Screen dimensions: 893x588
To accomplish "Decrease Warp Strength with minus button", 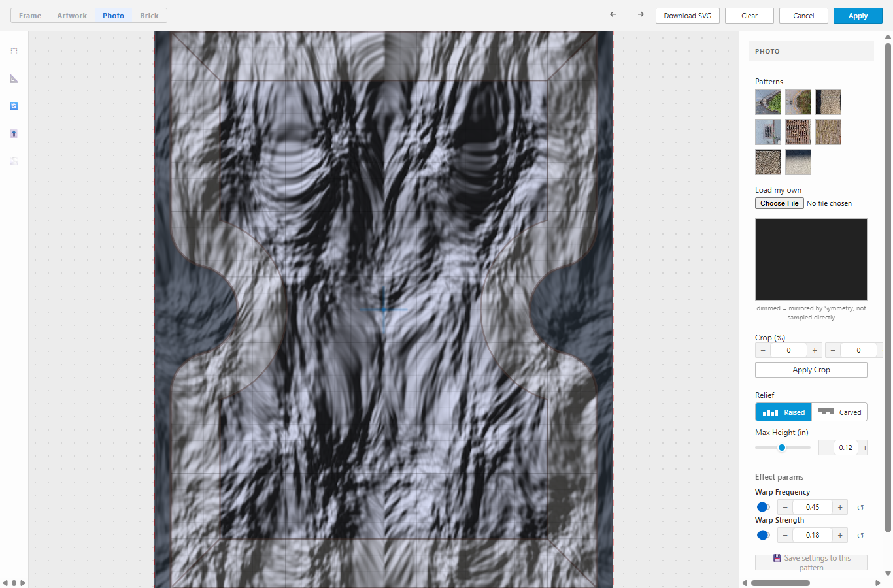I will tap(785, 535).
